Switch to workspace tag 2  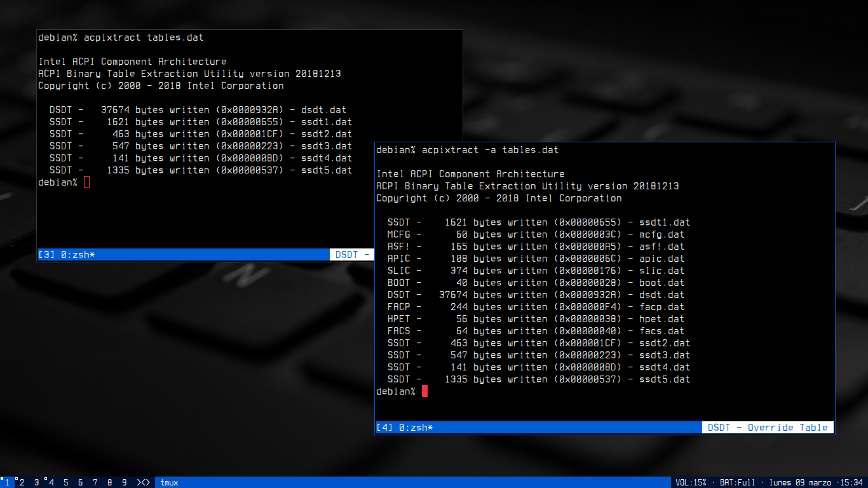(22, 482)
